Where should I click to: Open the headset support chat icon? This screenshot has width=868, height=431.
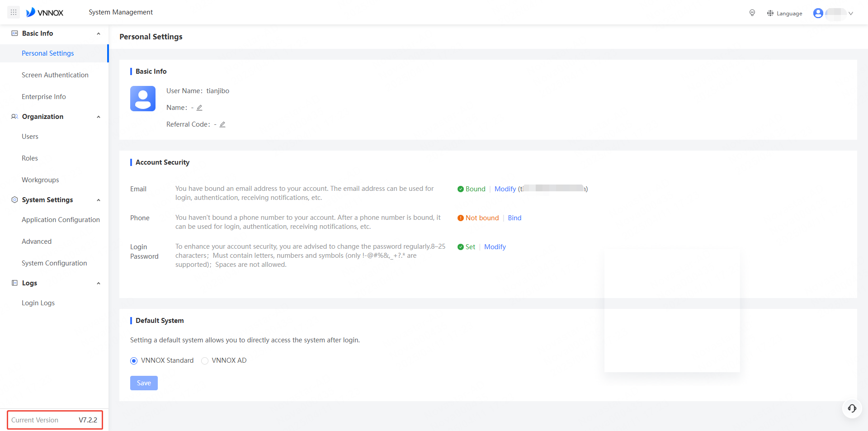click(852, 409)
